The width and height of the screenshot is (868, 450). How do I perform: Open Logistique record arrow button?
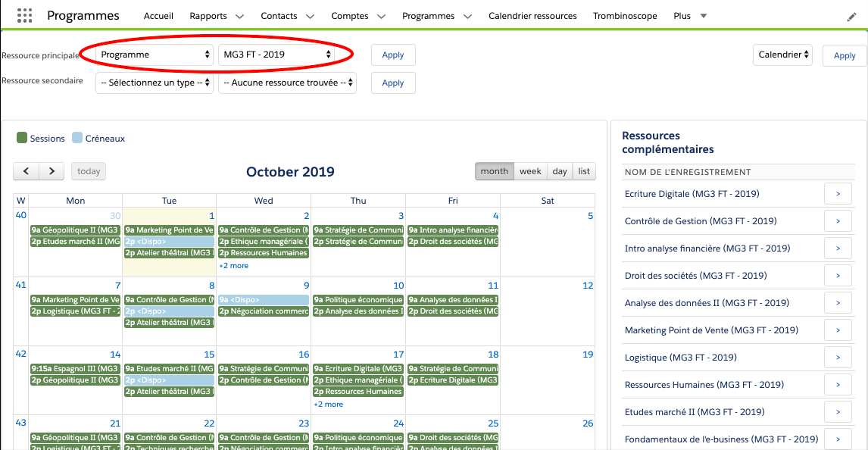click(838, 358)
